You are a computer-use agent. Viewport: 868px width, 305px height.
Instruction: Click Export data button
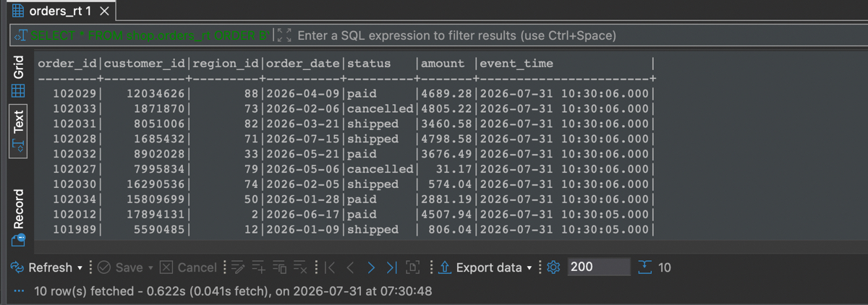tap(480, 267)
